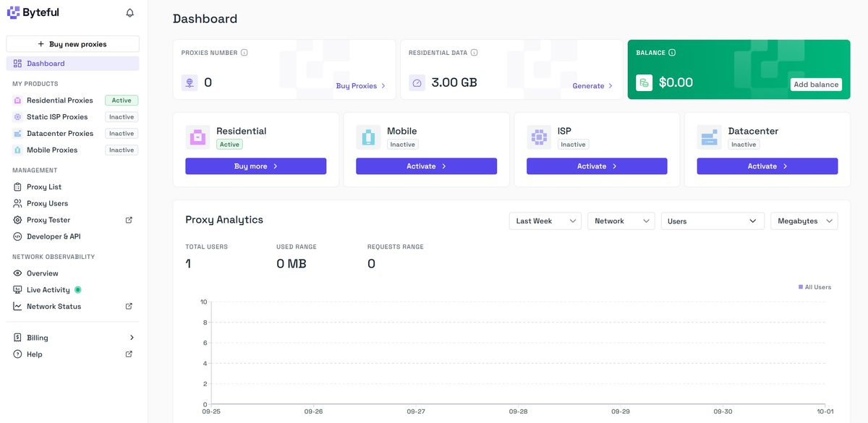Click the 0 MB used range value
The image size is (868, 423).
click(x=292, y=264)
